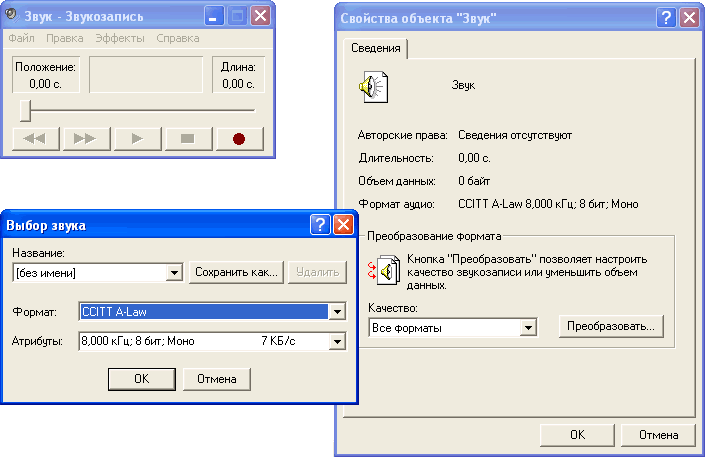Expand the Атрибуты dropdown list

click(338, 342)
